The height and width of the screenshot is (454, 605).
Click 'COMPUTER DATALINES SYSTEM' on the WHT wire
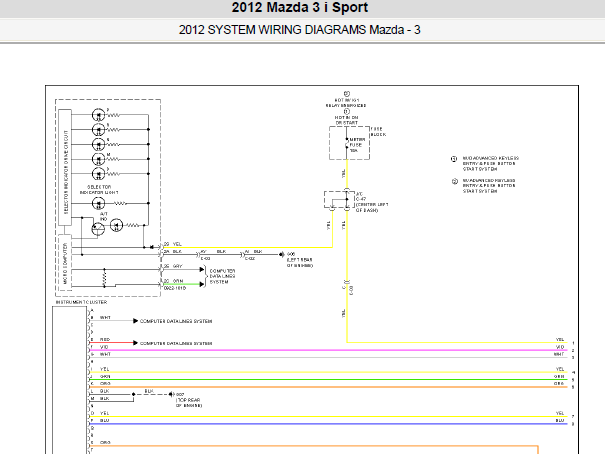click(x=176, y=321)
